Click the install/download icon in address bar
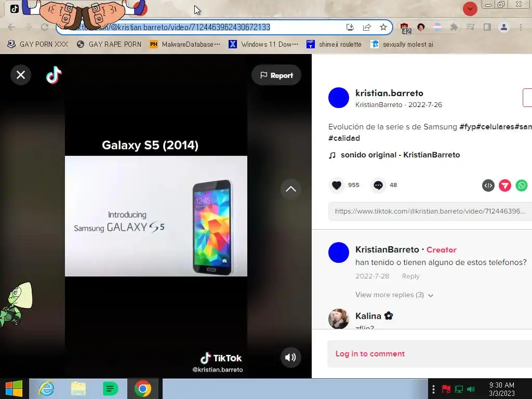 (350, 27)
